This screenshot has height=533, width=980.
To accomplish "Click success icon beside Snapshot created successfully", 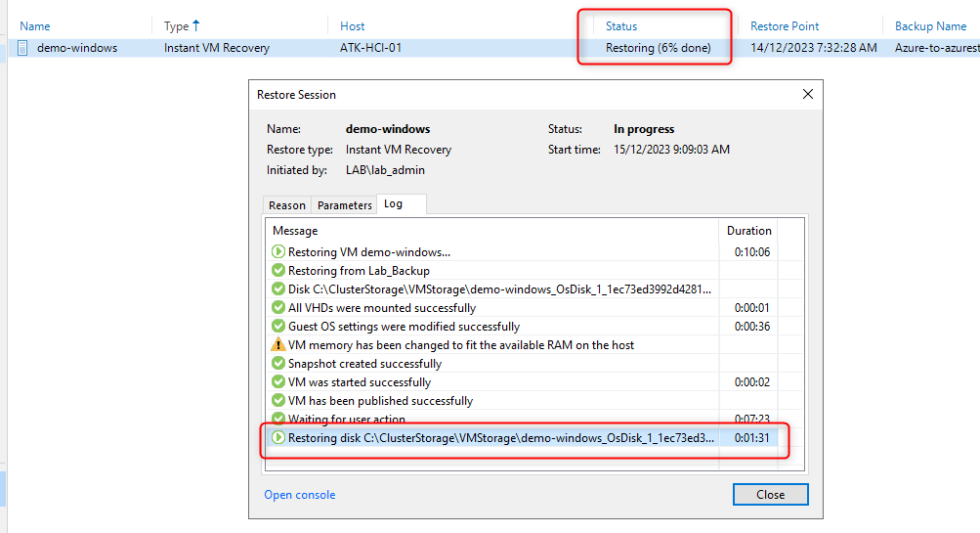I will pos(278,364).
